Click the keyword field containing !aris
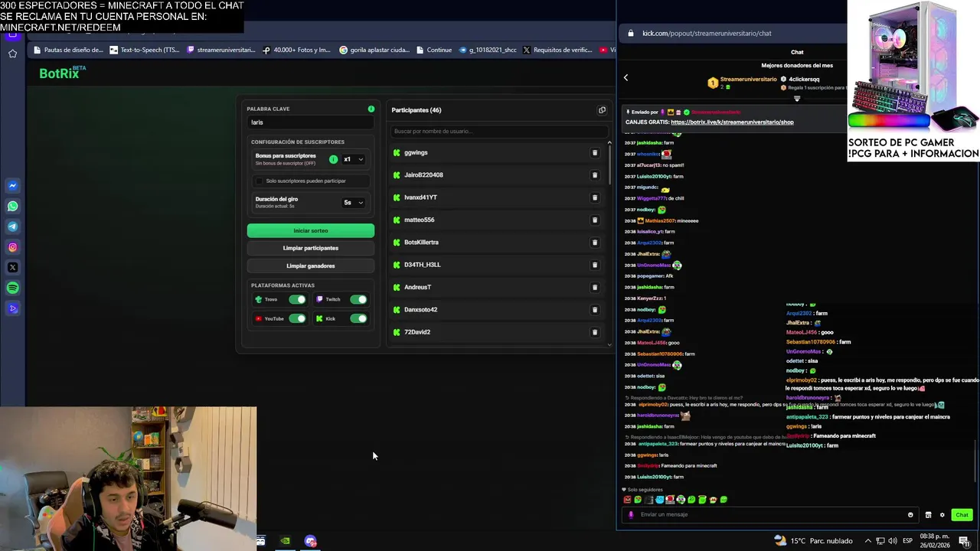 click(310, 122)
